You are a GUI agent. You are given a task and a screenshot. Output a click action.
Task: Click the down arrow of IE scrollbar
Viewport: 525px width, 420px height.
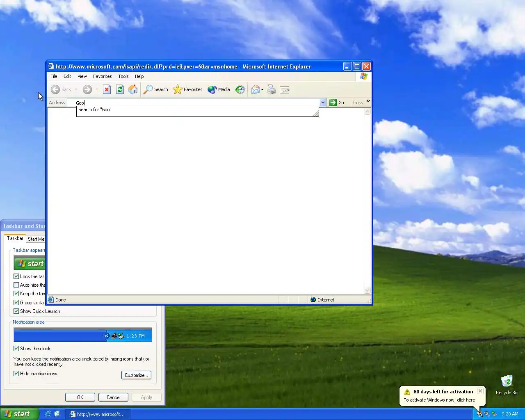click(367, 291)
